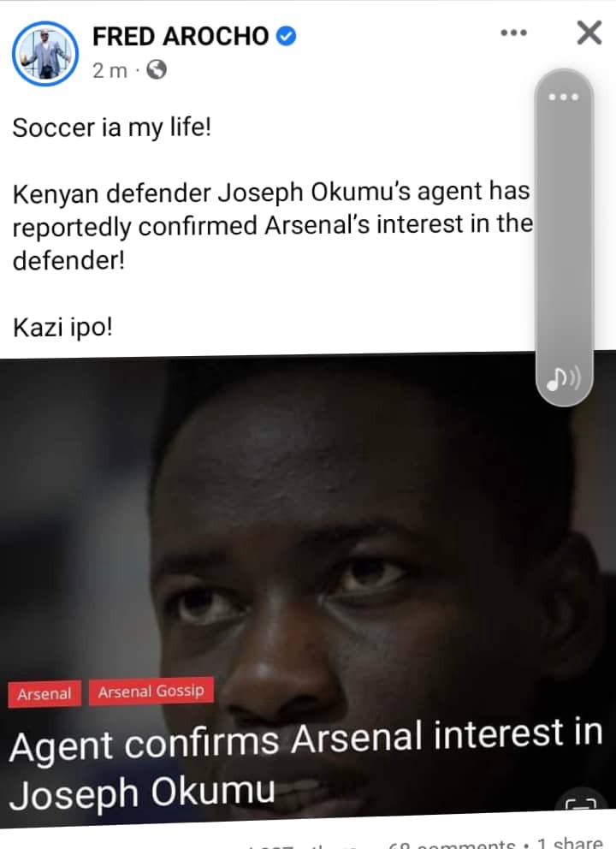The image size is (616, 849).
Task: Tap the sound note icon on the floating pill
Action: pyautogui.click(x=564, y=378)
